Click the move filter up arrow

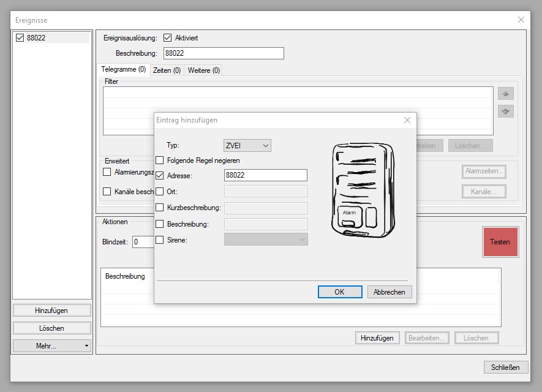[x=505, y=94]
